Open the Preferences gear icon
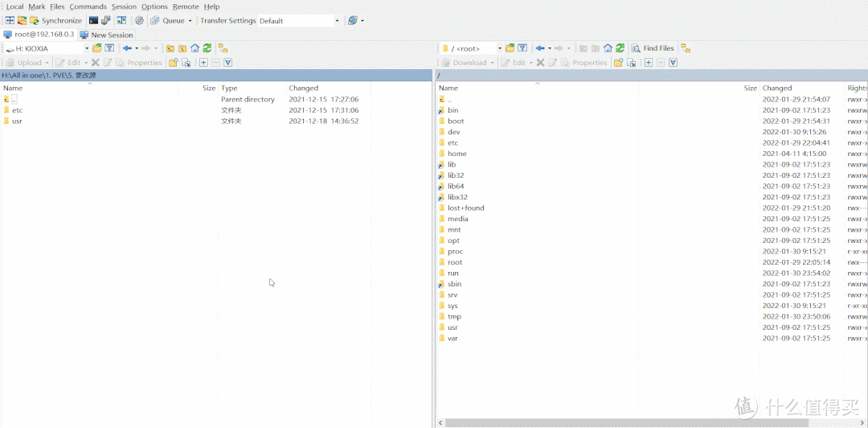This screenshot has height=428, width=868. (x=139, y=20)
